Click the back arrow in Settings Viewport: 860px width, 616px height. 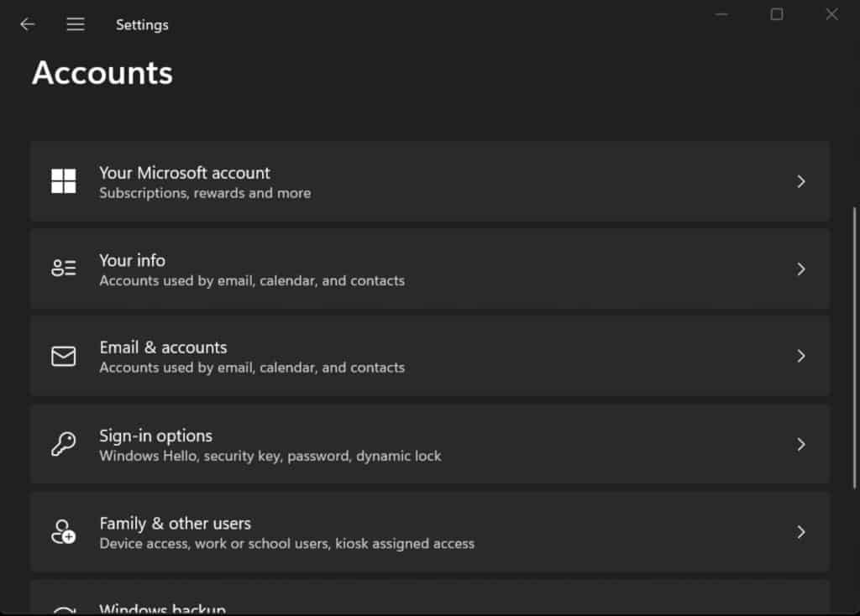(x=27, y=24)
